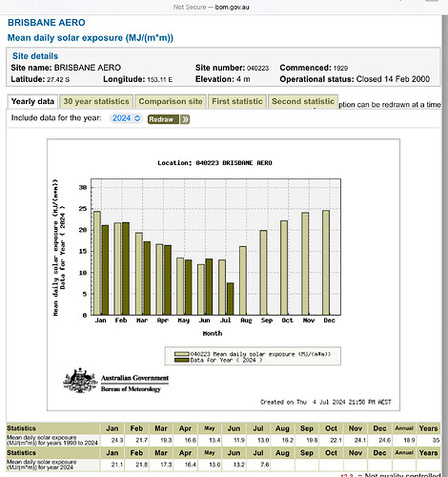Open the year 2024 dropdown

(126, 118)
